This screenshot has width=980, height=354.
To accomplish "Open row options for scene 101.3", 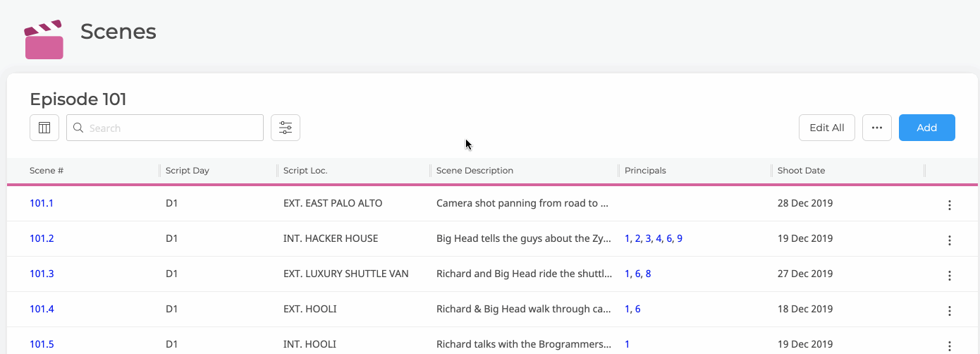I will [x=950, y=276].
